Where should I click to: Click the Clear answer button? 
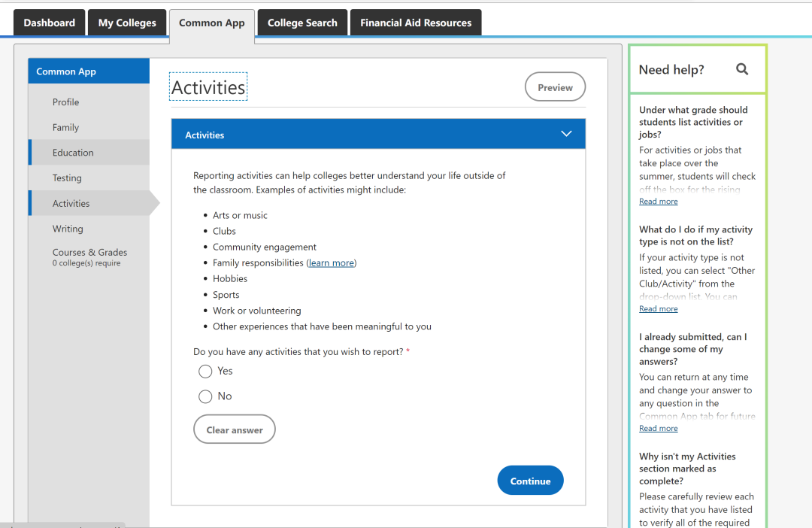click(235, 429)
